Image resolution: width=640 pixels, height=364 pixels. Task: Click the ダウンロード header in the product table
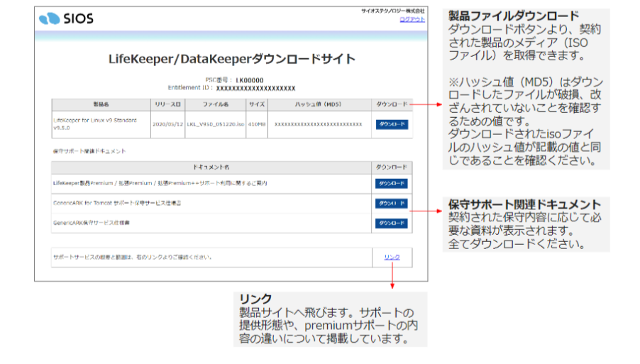click(x=392, y=104)
